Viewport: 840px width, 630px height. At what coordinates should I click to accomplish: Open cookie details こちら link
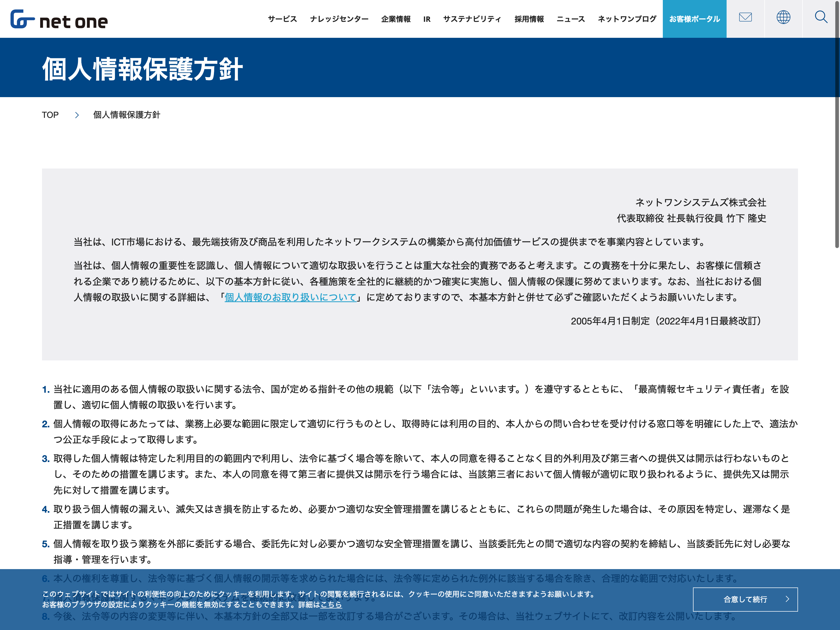[331, 605]
